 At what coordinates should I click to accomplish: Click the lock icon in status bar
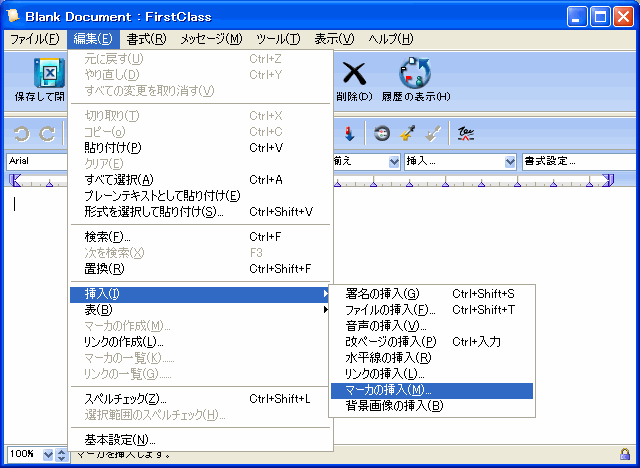tap(624, 455)
